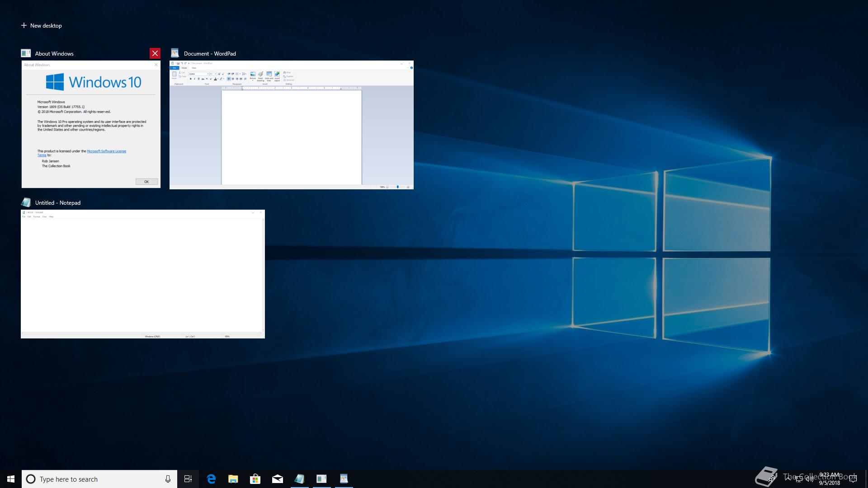Open the volume control in system tray
Viewport: 868px width, 488px height.
coord(809,479)
